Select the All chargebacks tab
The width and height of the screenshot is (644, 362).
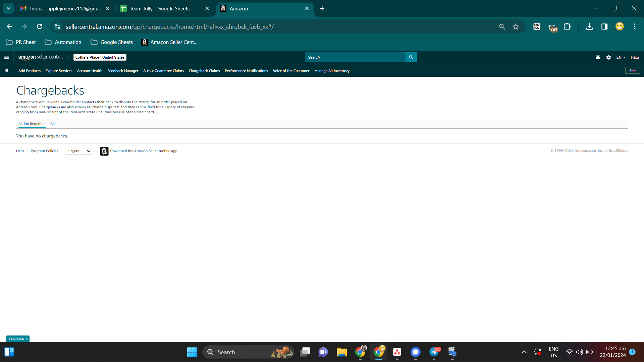click(x=53, y=124)
